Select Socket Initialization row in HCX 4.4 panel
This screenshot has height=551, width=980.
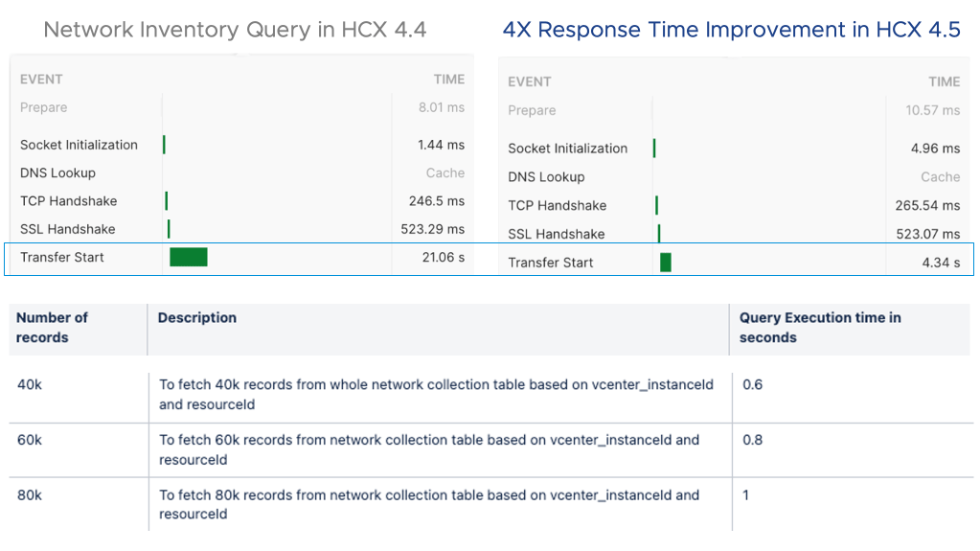[x=79, y=145]
